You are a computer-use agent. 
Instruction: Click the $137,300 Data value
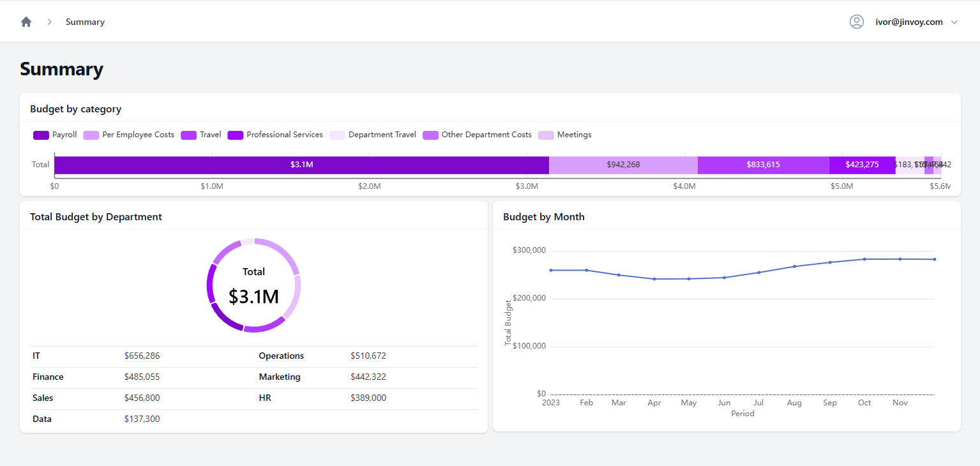(x=142, y=419)
